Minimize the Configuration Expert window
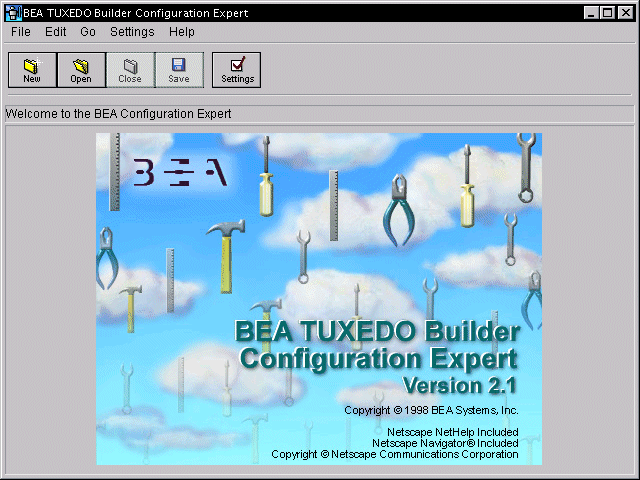 click(x=590, y=13)
